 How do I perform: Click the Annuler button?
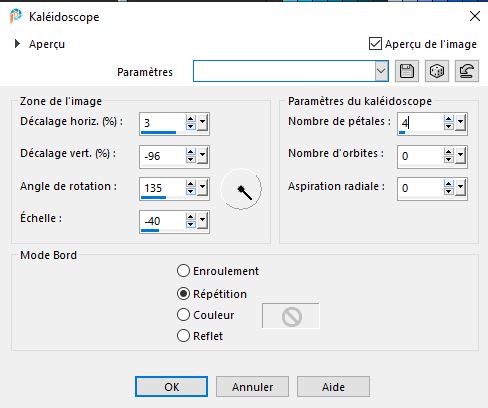(x=252, y=387)
